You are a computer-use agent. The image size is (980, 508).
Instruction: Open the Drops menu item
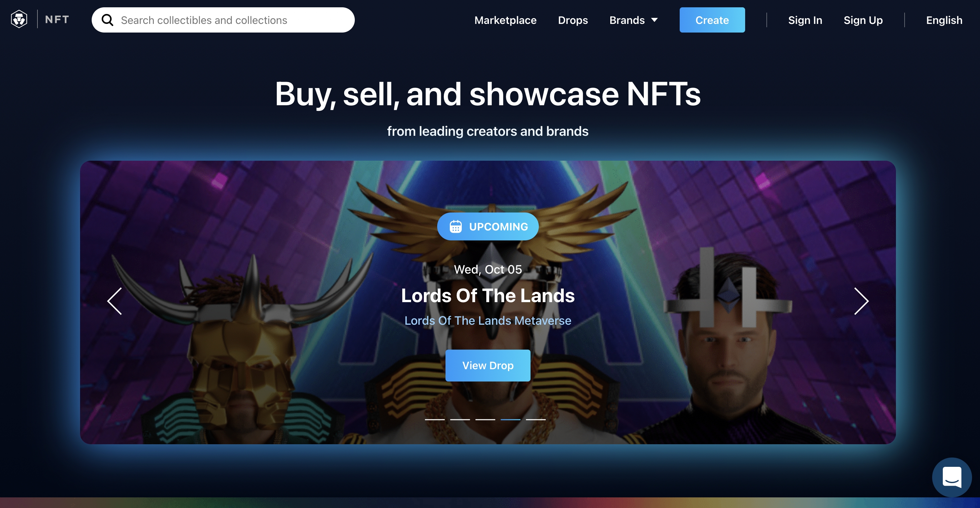[x=573, y=20]
